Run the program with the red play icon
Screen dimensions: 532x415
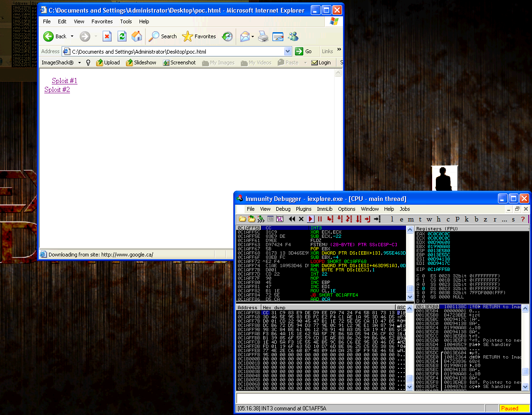(310, 219)
